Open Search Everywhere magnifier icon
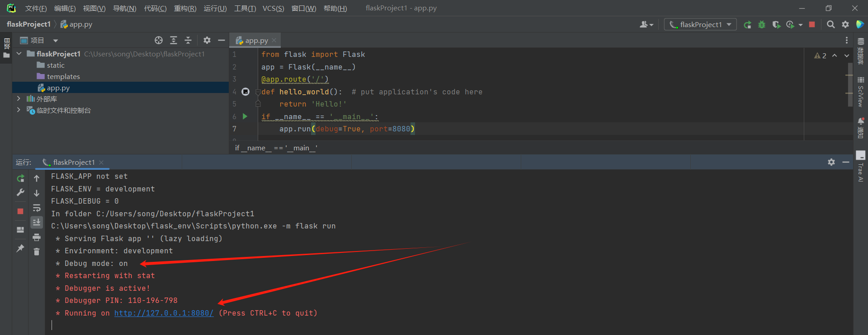The height and width of the screenshot is (335, 868). click(x=831, y=25)
